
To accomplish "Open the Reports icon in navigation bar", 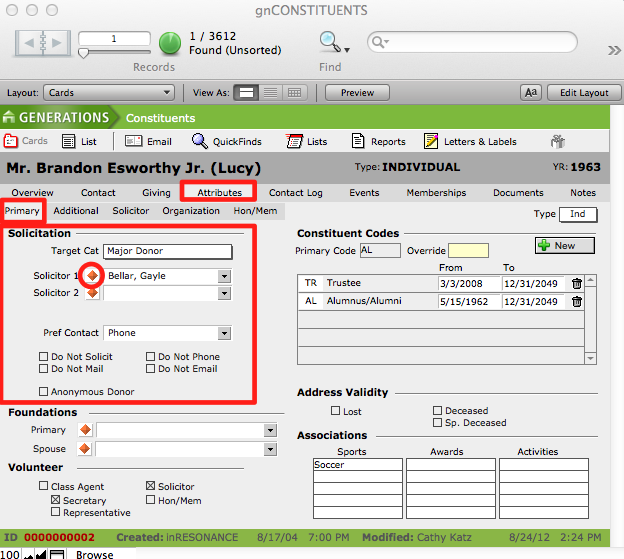I will (x=294, y=141).
